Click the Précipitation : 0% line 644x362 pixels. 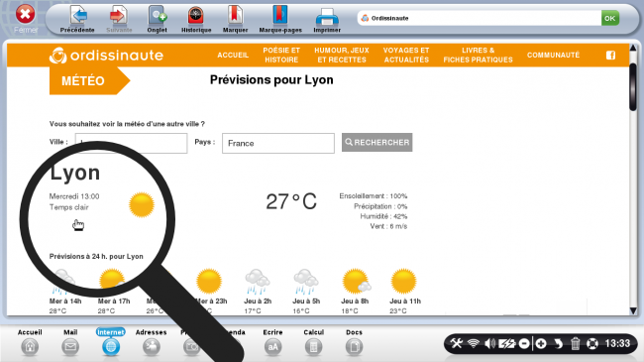tap(380, 206)
